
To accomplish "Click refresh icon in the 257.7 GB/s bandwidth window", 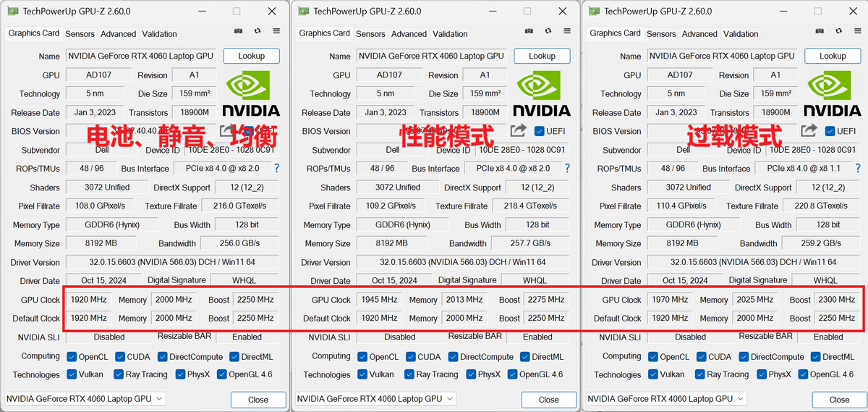I will coord(548,31).
